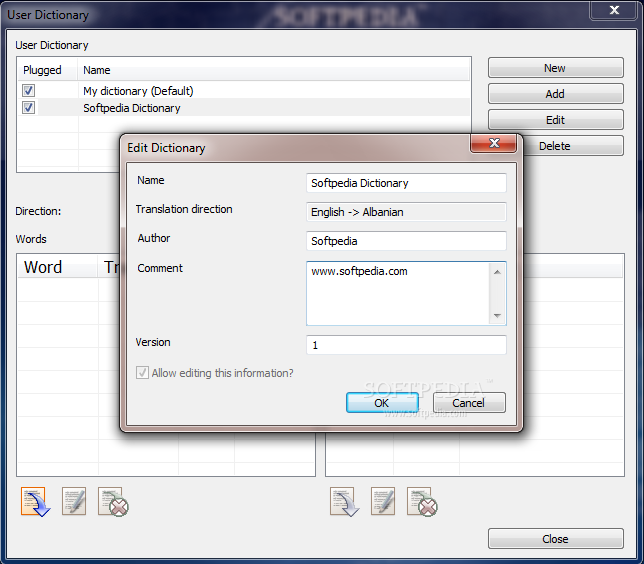The image size is (644, 564).
Task: Click the edit word icon under right list
Action: point(383,502)
